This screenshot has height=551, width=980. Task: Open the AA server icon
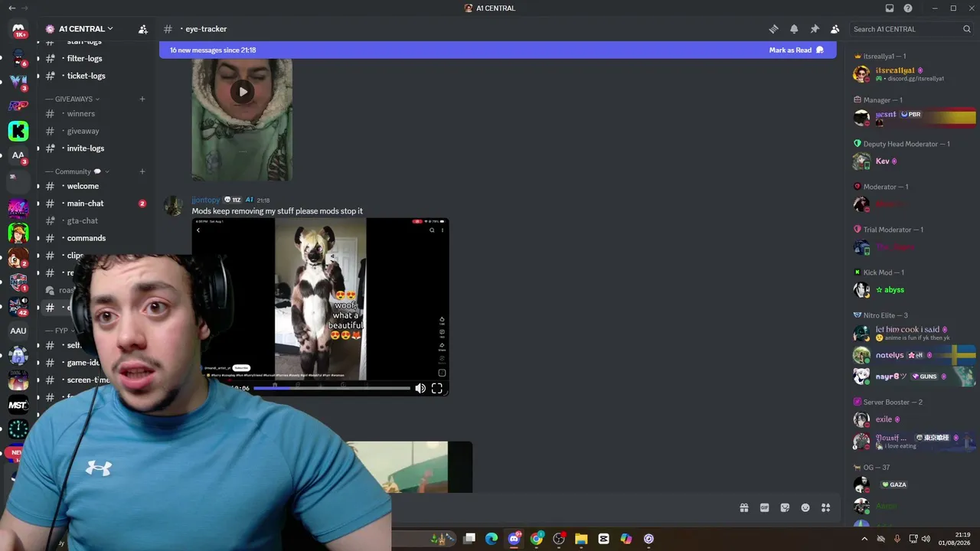click(18, 155)
